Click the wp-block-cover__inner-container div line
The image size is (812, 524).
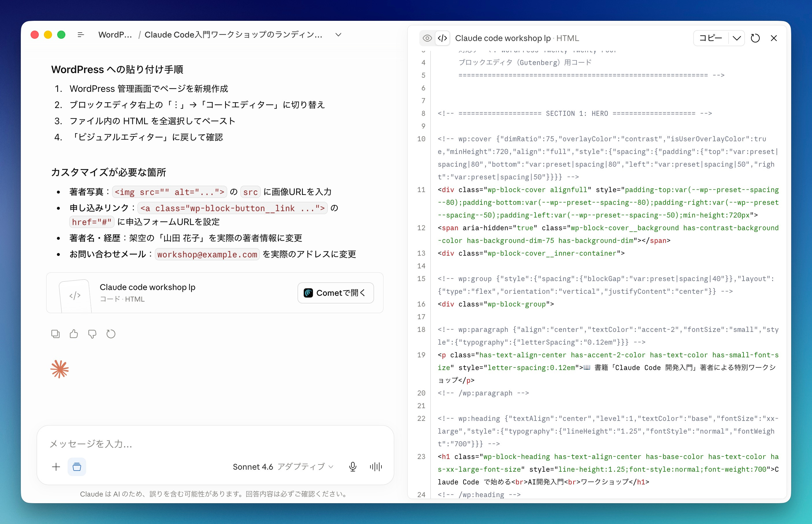531,253
